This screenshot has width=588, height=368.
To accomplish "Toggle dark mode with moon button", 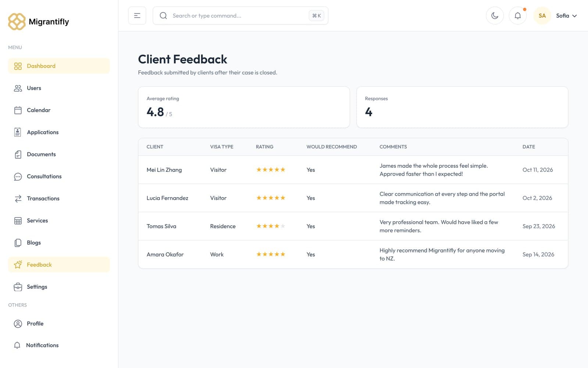I will [x=495, y=16].
